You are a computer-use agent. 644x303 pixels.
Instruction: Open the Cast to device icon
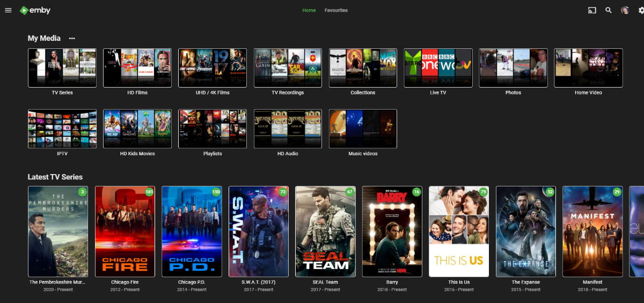point(592,10)
